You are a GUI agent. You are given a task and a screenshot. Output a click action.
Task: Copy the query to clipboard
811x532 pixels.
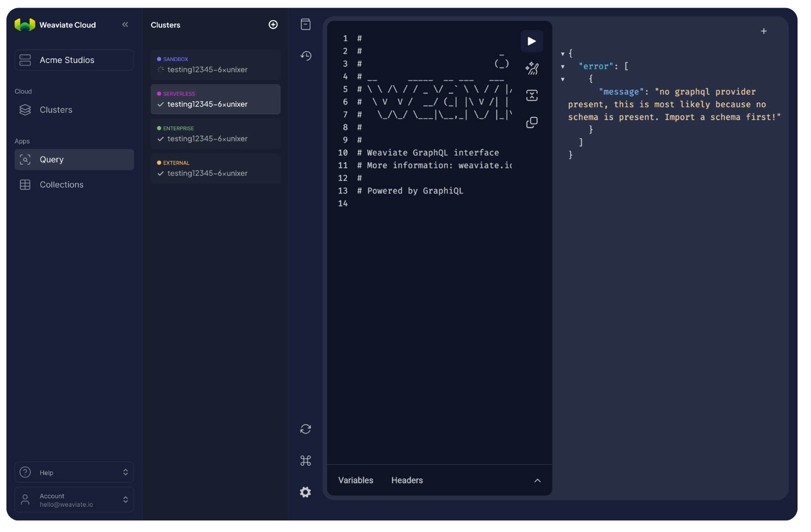click(x=532, y=122)
